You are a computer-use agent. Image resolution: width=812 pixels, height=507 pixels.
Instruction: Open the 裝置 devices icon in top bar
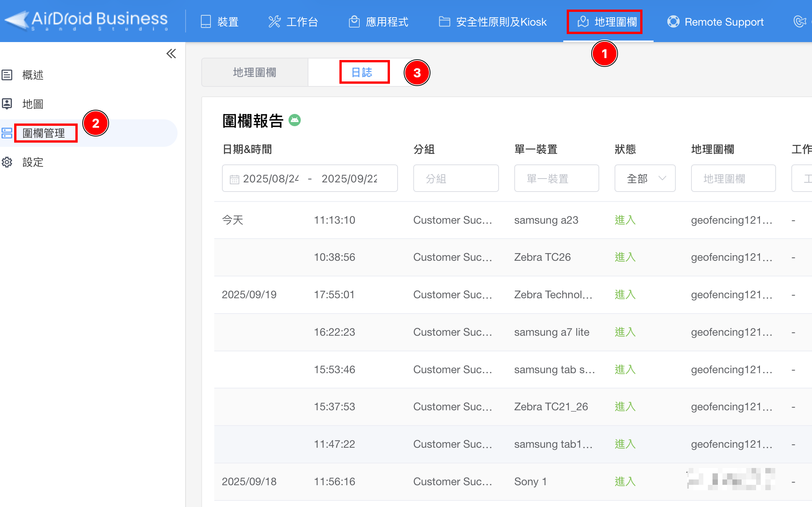(x=206, y=22)
